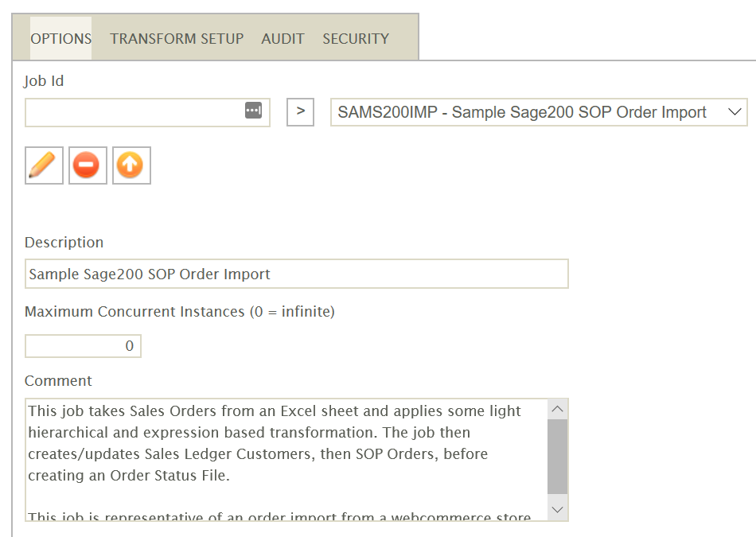Click the pencil edit job icon

pos(44,165)
